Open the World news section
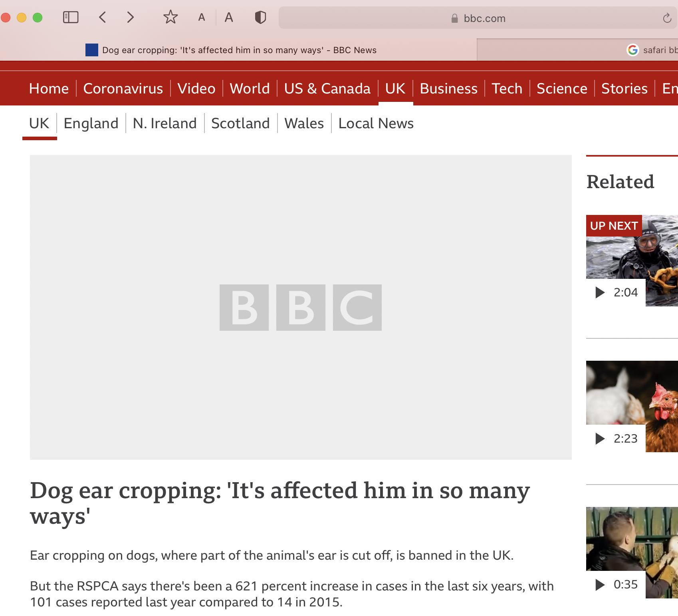The image size is (678, 616). (250, 88)
